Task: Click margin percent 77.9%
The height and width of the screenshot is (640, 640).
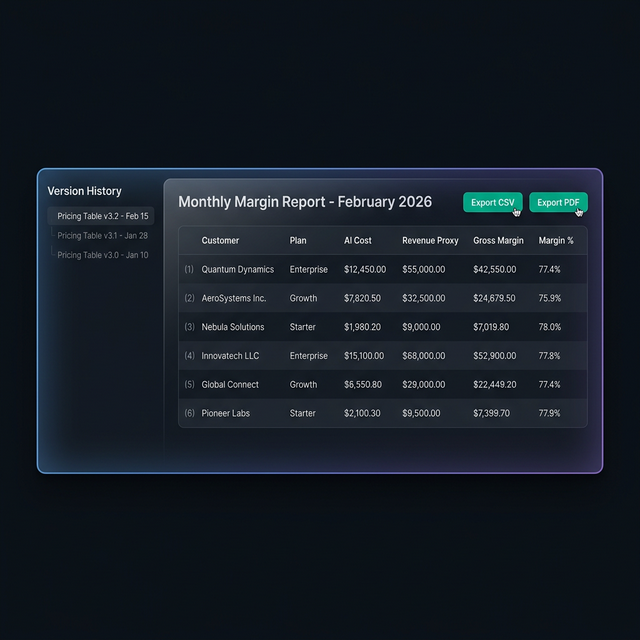Action: click(549, 413)
